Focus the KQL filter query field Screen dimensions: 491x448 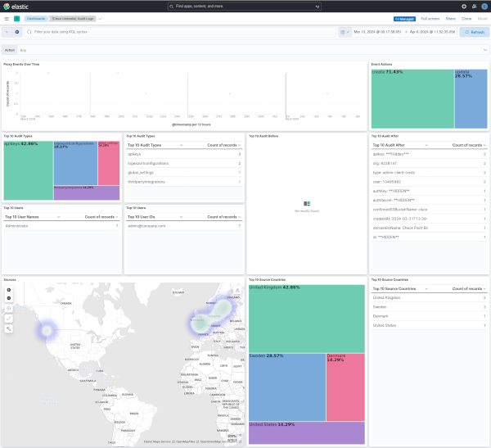[x=180, y=32]
